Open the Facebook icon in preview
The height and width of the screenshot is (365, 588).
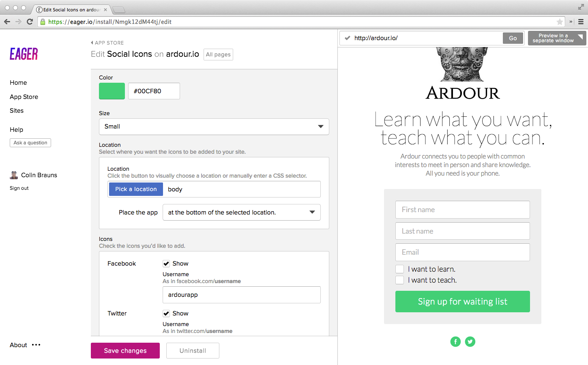(455, 341)
